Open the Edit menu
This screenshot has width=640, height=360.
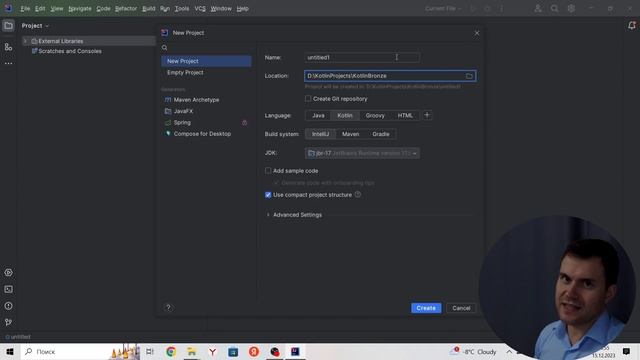tap(40, 9)
